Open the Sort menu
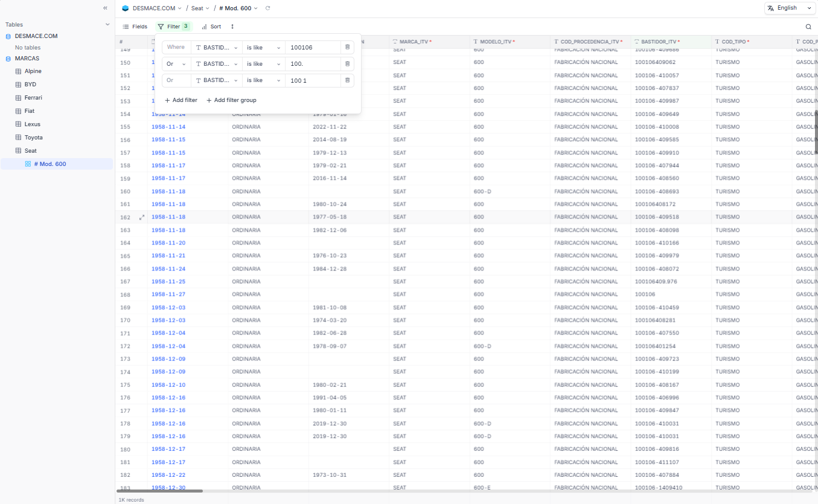The height and width of the screenshot is (504, 818). [x=211, y=27]
